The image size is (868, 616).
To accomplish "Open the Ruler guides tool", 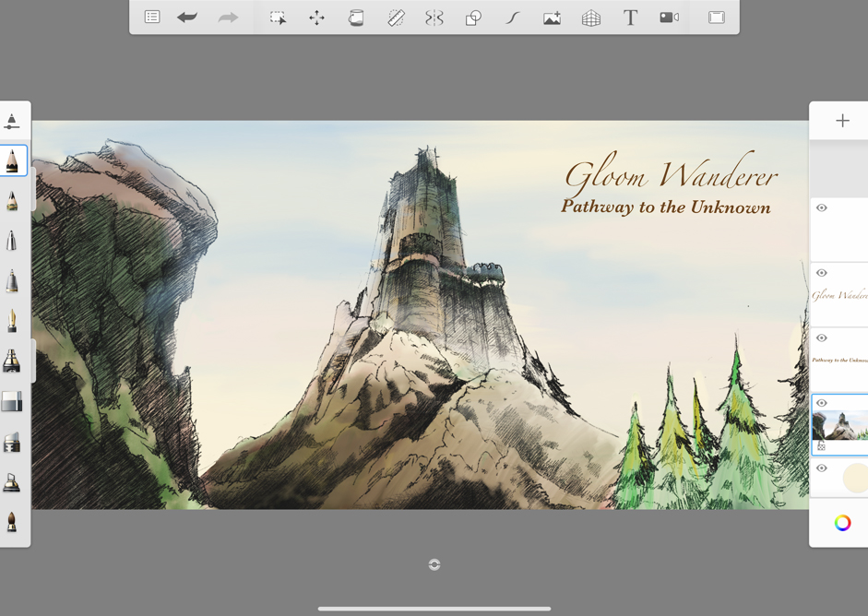I will 395,18.
